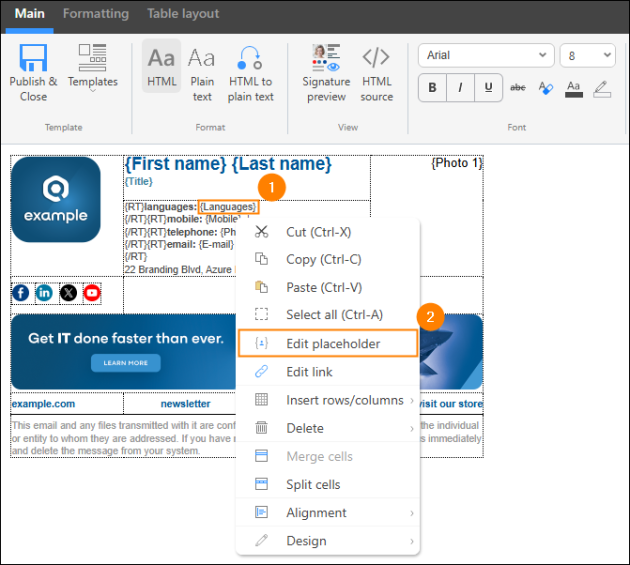Click the pages icon beside Copy

click(x=262, y=259)
